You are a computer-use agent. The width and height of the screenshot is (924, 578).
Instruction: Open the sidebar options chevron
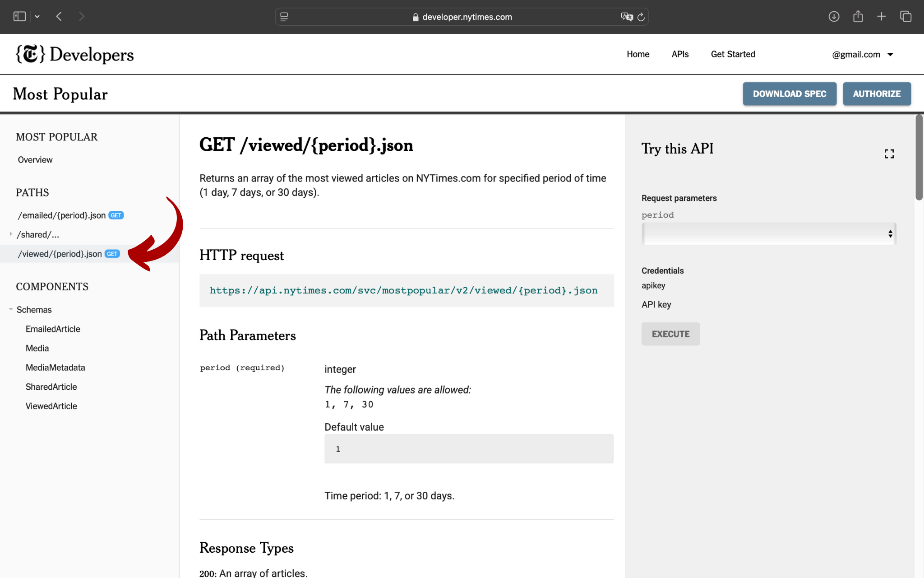point(37,17)
